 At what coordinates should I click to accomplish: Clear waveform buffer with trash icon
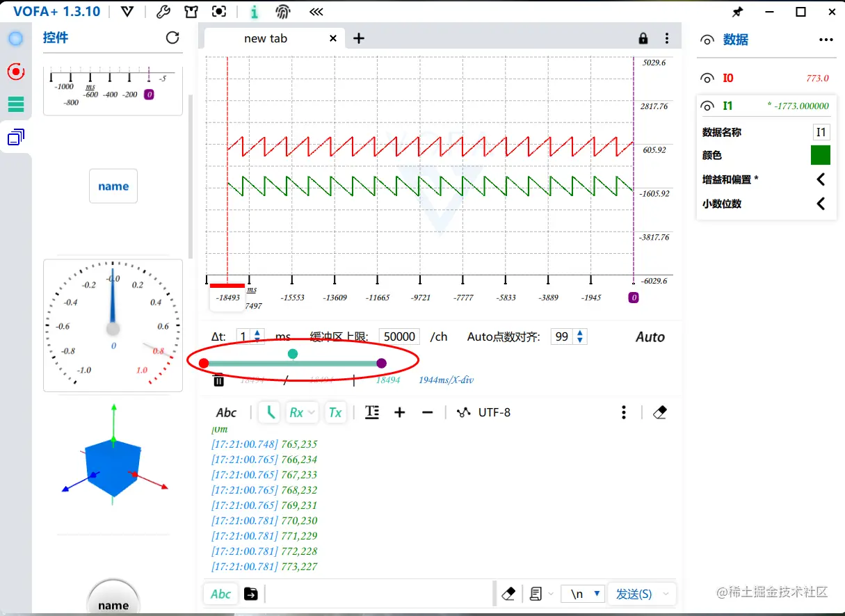(x=218, y=380)
